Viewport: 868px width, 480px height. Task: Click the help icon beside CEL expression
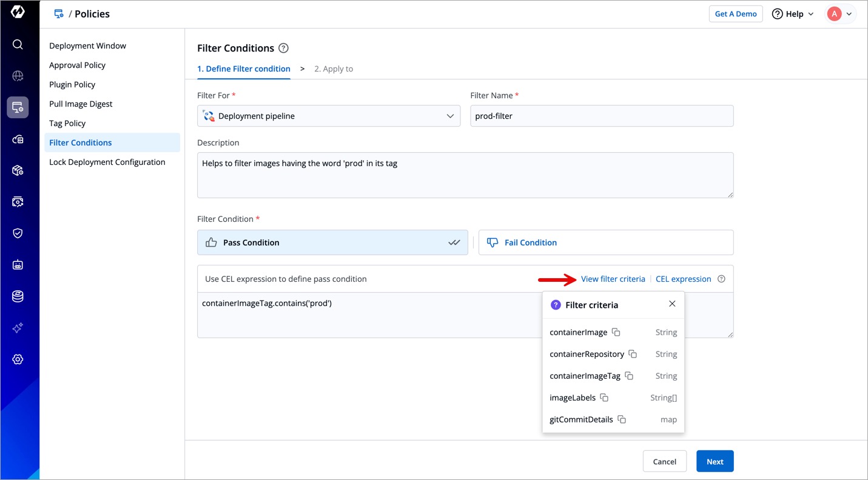[721, 279]
